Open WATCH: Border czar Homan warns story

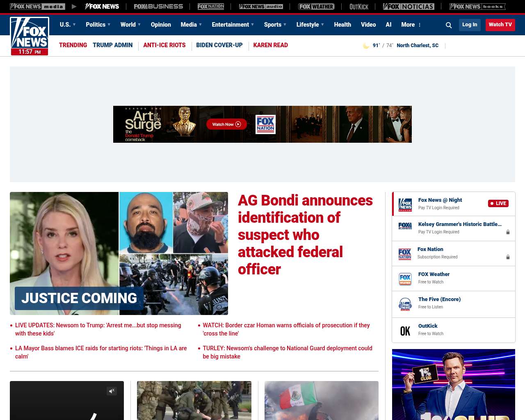coord(286,329)
